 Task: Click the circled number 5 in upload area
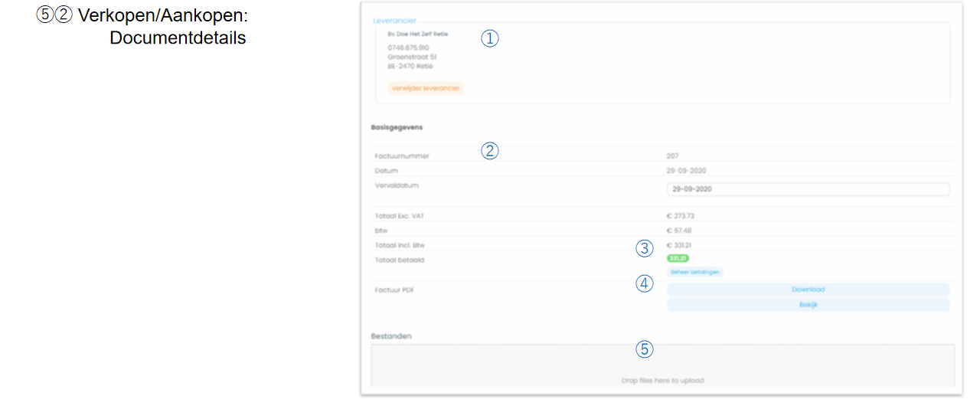[x=645, y=349]
